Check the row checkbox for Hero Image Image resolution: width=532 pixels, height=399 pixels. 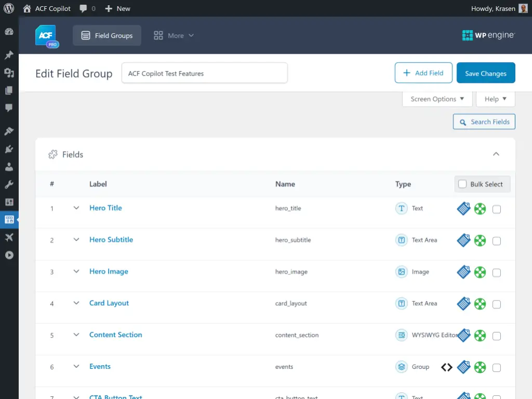[x=497, y=272]
